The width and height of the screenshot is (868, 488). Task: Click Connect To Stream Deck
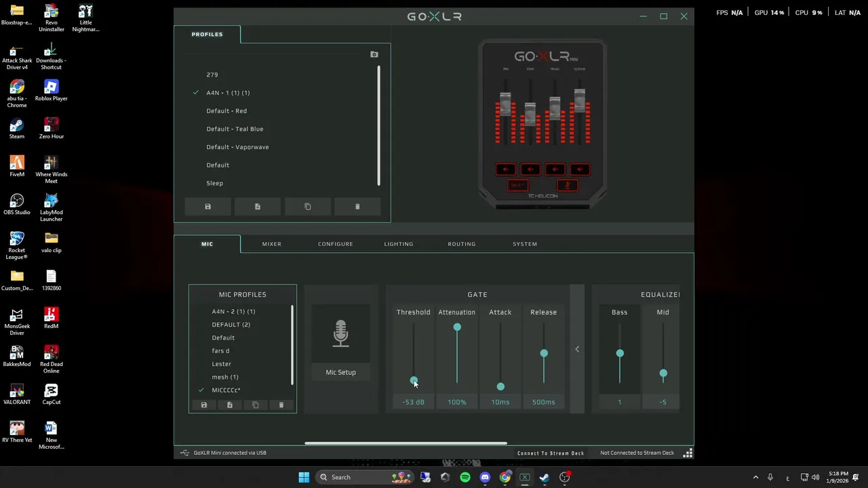(x=551, y=453)
